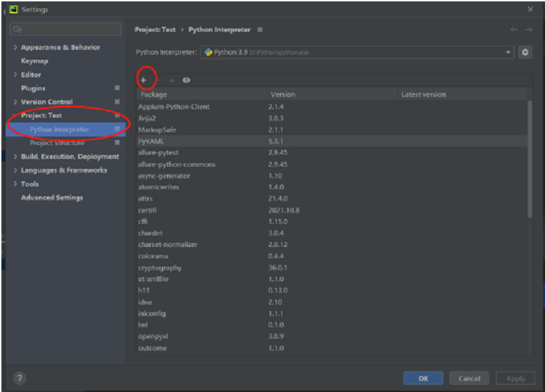545x392 pixels.
Task: Click the back navigation arrow
Action: pos(514,30)
